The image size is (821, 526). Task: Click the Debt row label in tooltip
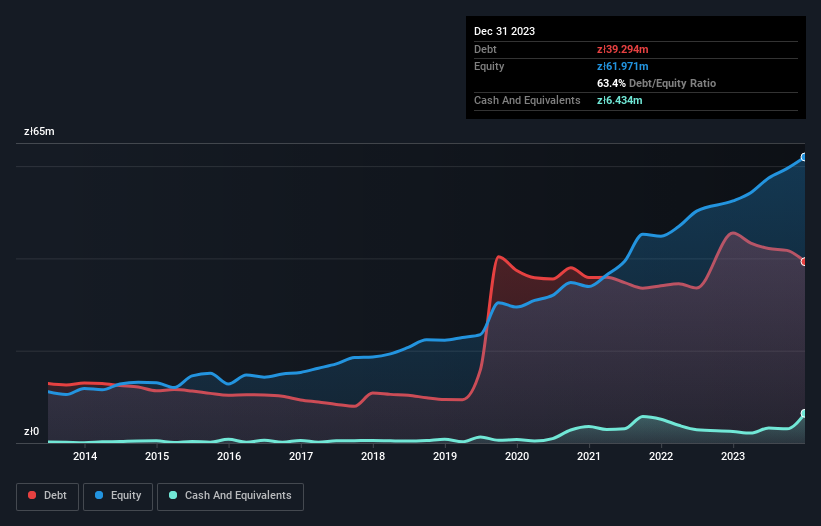[485, 49]
